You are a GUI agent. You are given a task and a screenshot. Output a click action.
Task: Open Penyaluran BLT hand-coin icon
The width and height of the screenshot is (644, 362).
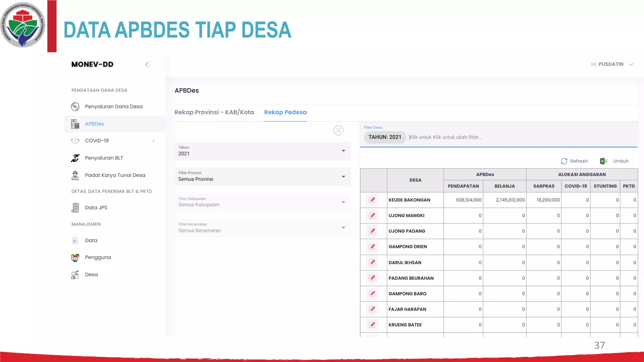(x=75, y=158)
